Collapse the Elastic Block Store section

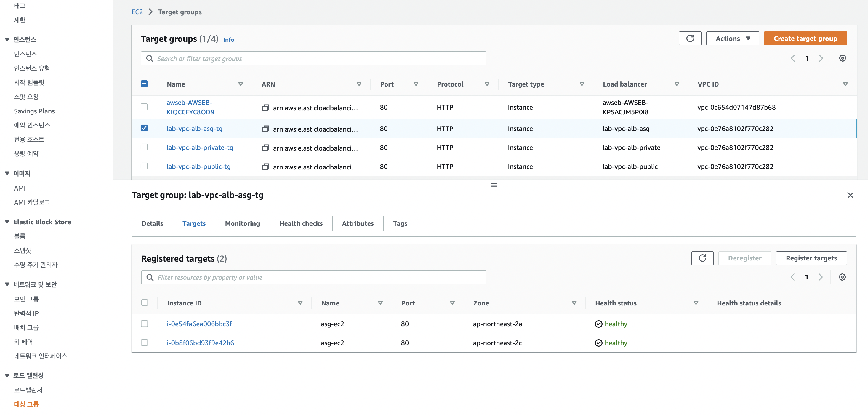(x=7, y=222)
